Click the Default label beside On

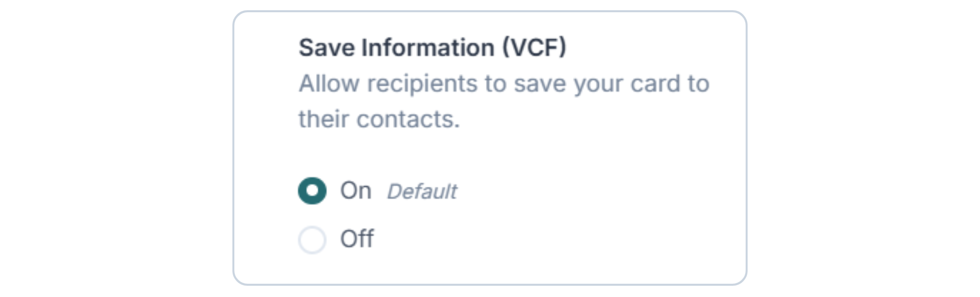[423, 192]
